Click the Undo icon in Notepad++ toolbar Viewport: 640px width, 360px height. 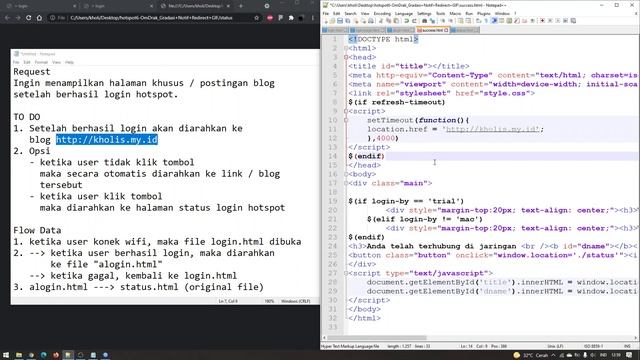407,21
